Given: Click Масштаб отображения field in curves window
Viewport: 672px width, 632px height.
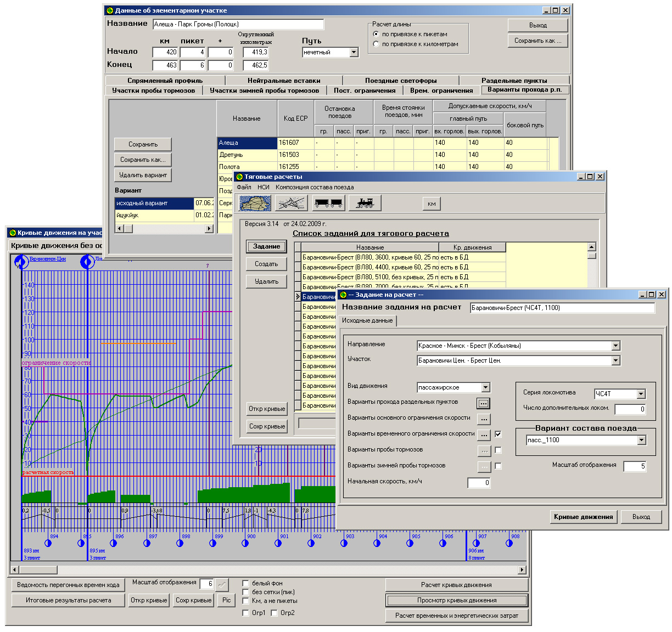Looking at the screenshot, I should [x=206, y=584].
